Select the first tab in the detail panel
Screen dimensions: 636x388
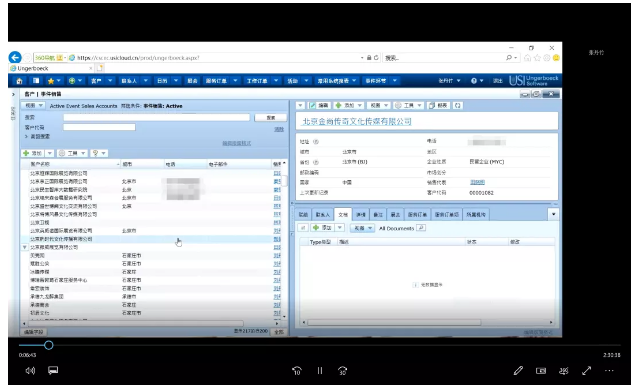point(303,214)
